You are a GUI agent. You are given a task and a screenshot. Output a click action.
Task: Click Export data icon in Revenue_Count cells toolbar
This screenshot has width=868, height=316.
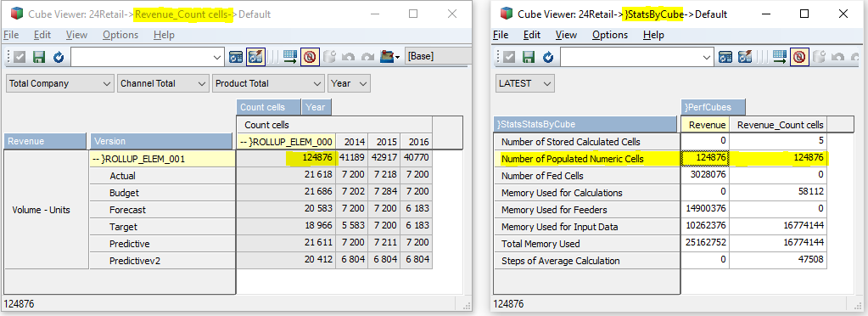tap(290, 57)
